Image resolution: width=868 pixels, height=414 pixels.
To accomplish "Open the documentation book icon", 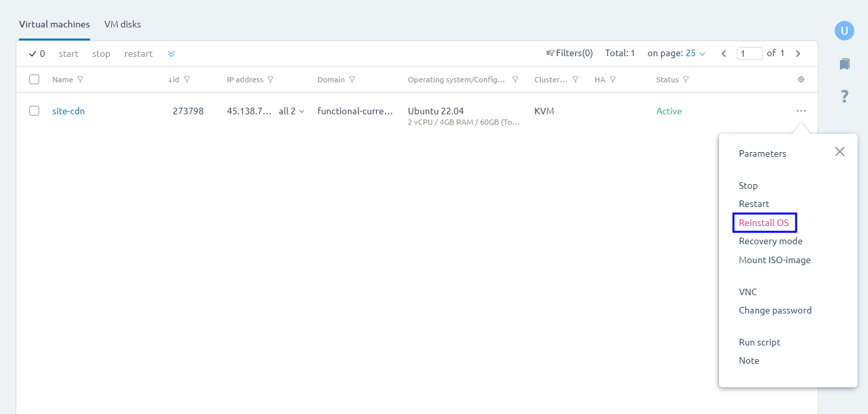I will [844, 64].
